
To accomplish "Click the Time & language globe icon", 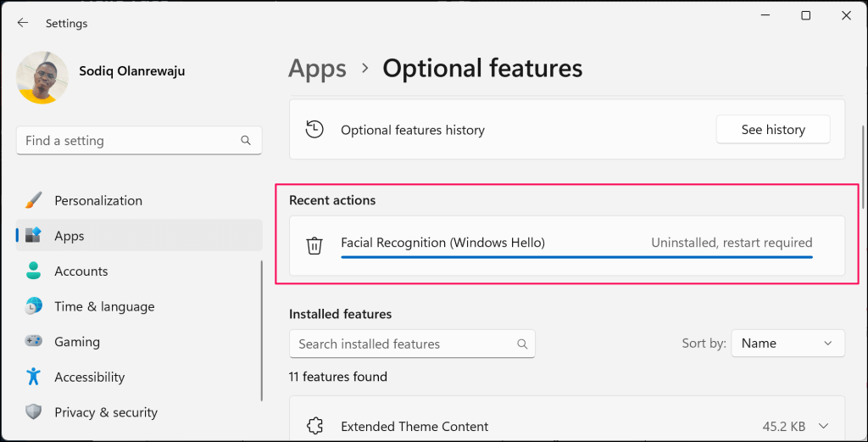I will click(x=34, y=306).
